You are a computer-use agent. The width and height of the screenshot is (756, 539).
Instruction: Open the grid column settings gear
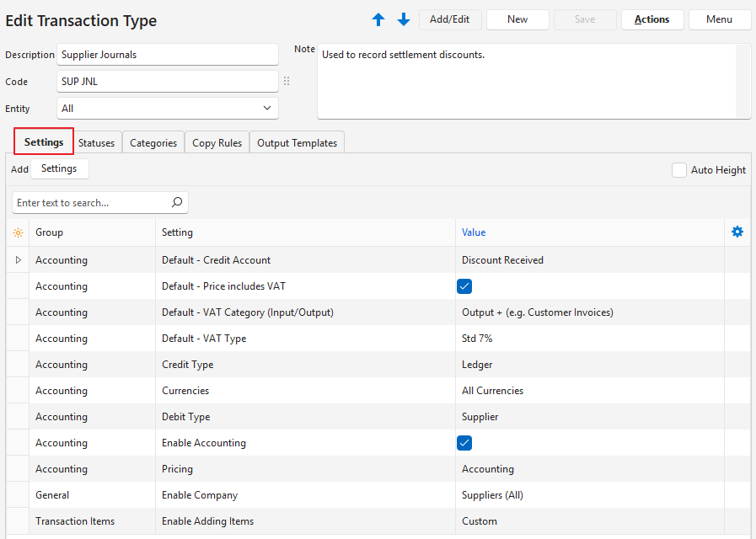click(x=737, y=232)
